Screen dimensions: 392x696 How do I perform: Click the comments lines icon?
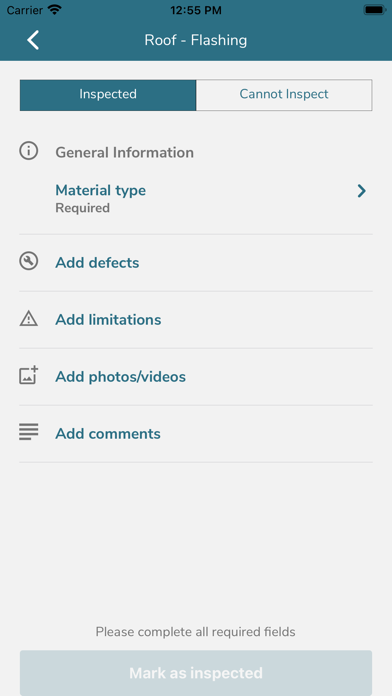click(x=28, y=432)
